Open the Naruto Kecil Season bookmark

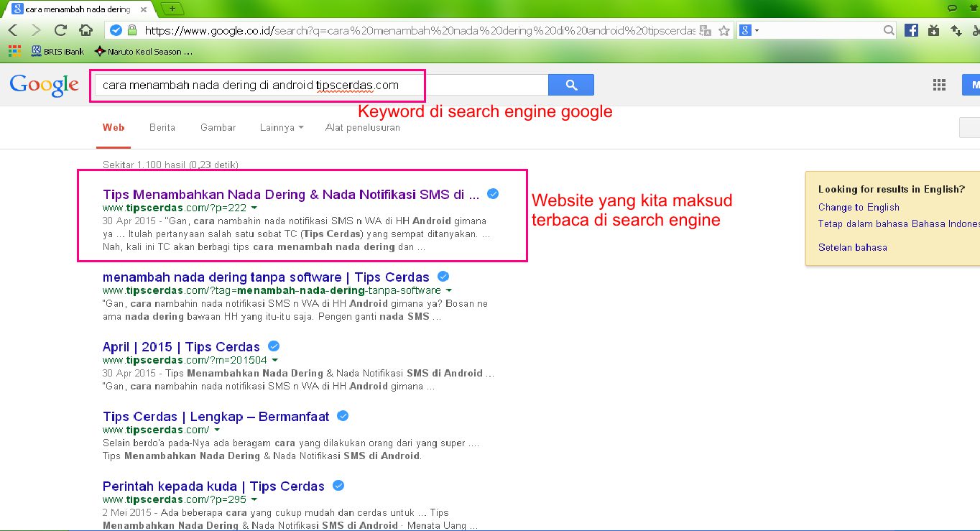pyautogui.click(x=144, y=52)
